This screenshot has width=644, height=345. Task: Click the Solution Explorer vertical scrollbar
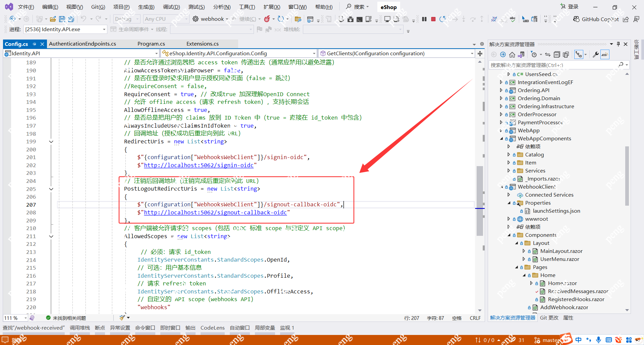click(627, 176)
